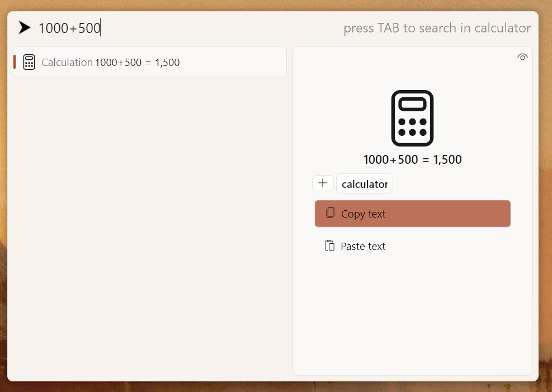Click the launcher arrow logo icon
Viewport: 552px width, 392px height.
click(24, 28)
